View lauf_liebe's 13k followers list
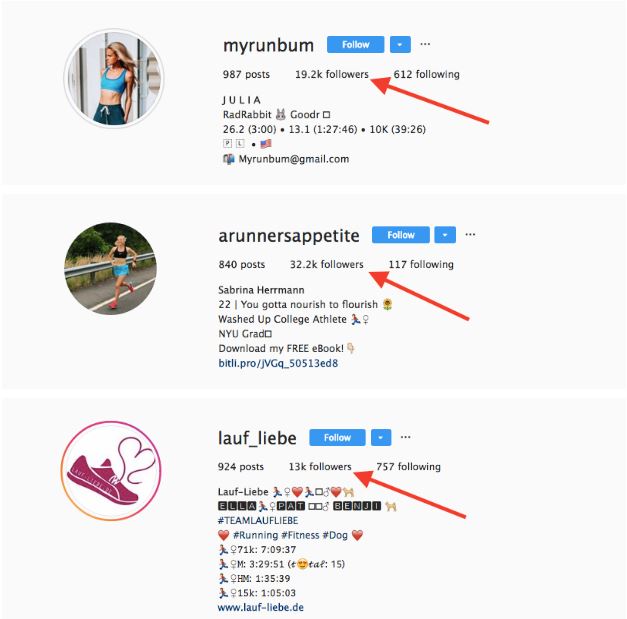Viewport: 627px width, 619px height. tap(320, 467)
